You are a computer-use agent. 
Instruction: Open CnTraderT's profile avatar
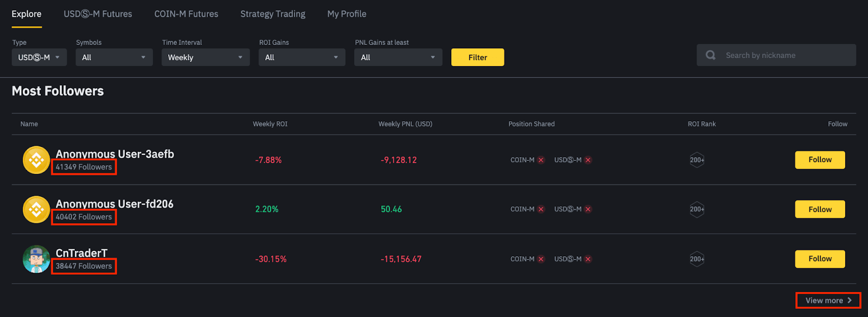(36, 259)
